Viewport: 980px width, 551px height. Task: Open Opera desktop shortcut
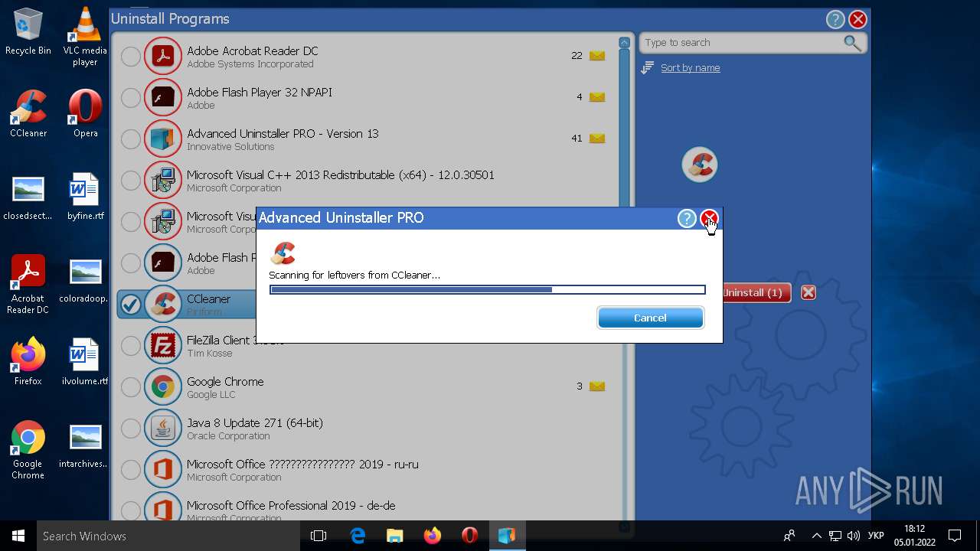(85, 113)
